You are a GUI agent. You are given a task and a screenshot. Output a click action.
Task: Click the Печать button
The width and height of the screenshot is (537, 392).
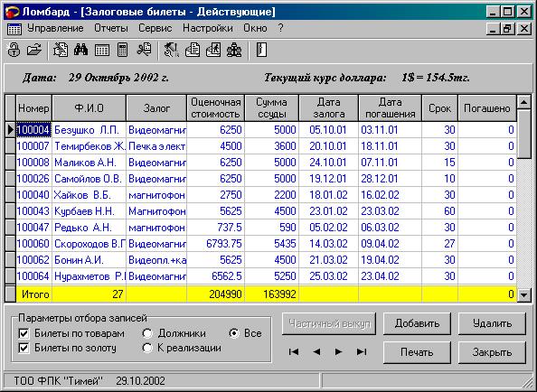point(417,352)
